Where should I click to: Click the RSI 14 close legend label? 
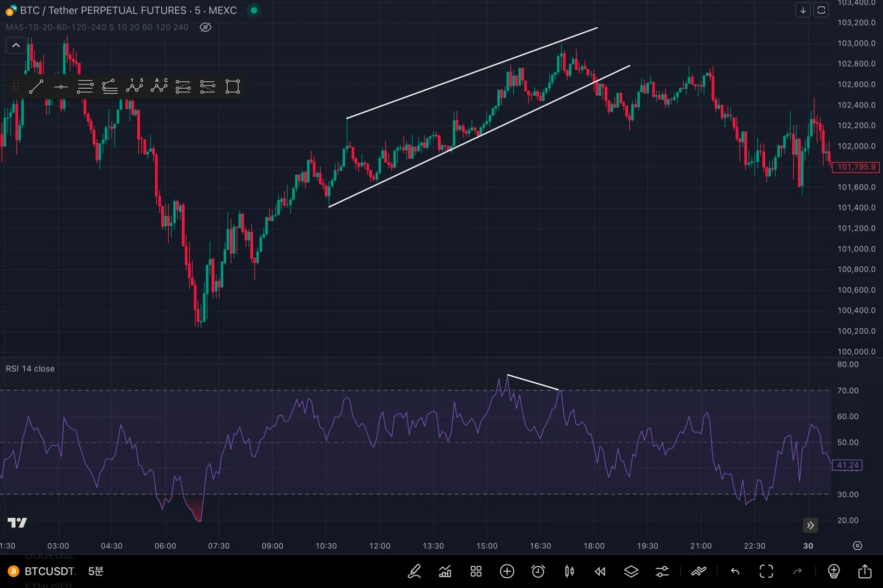[30, 369]
